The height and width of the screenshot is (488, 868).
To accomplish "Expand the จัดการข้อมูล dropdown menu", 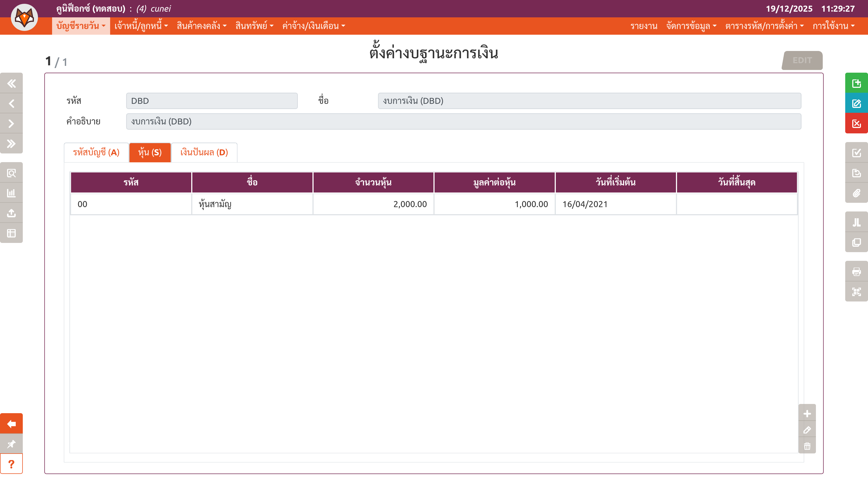I will pyautogui.click(x=691, y=26).
